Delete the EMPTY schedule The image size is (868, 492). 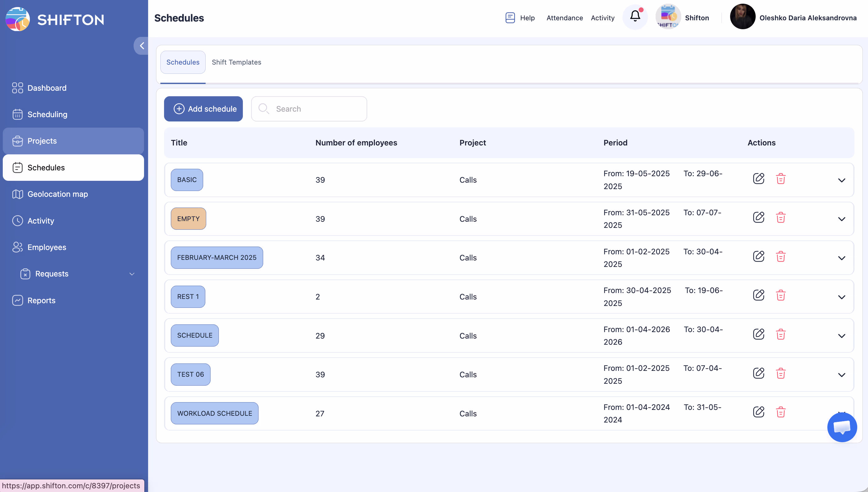point(780,217)
